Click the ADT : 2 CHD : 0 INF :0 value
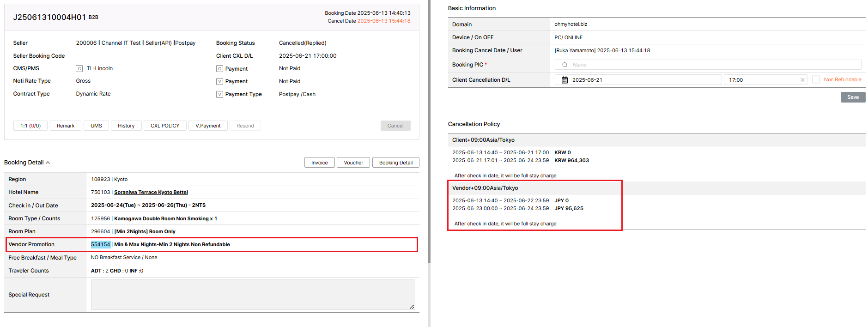Viewport: 868px width, 327px height. click(117, 271)
